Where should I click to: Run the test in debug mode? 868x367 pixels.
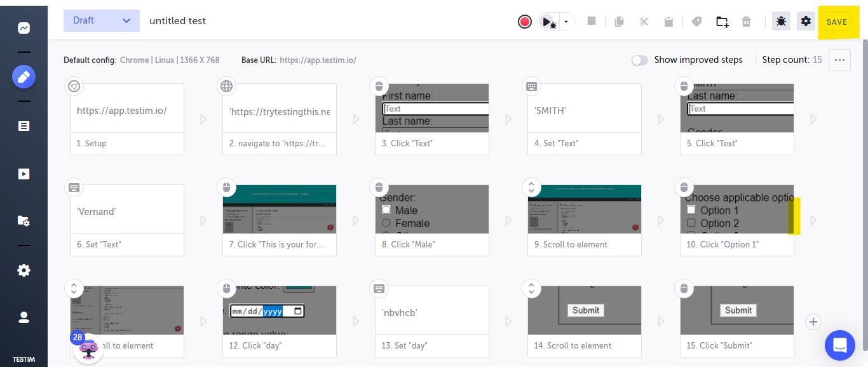click(x=548, y=22)
